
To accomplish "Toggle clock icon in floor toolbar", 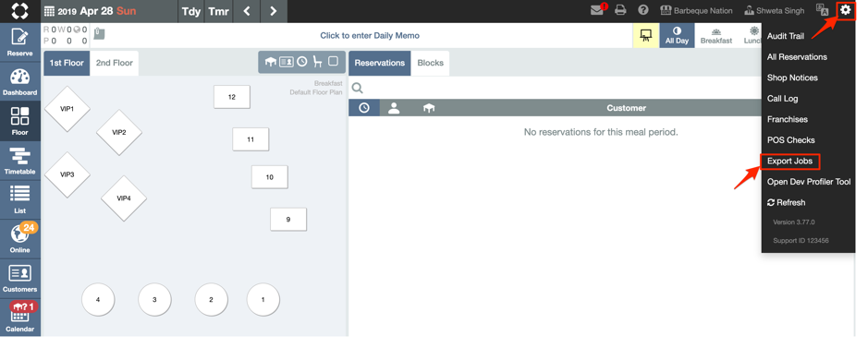I will click(x=301, y=62).
